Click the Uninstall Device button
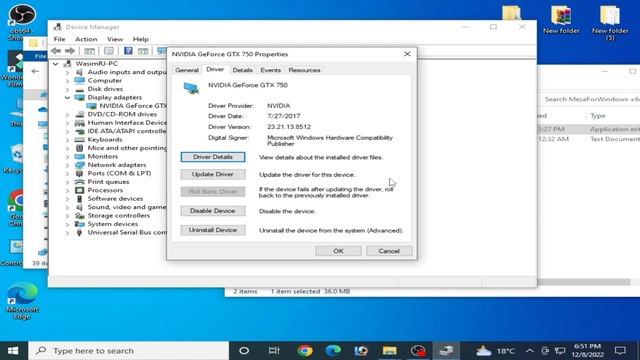640x360 pixels. 213,230
